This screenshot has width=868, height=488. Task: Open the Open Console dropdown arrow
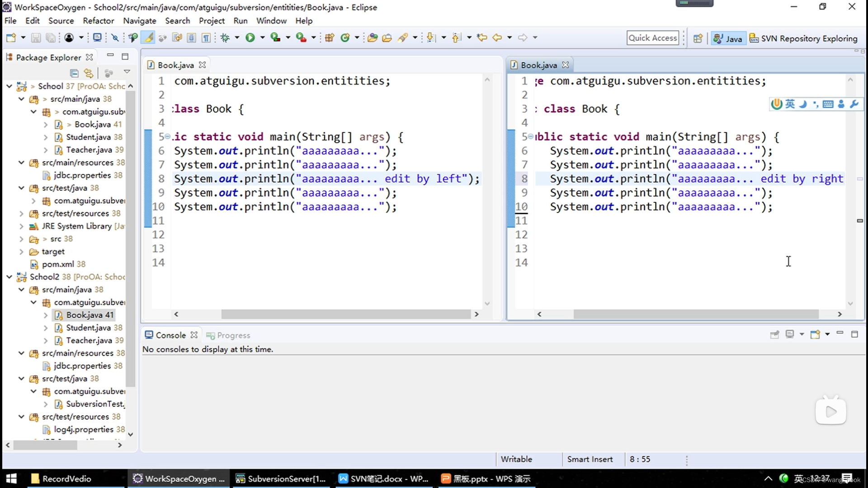(827, 334)
